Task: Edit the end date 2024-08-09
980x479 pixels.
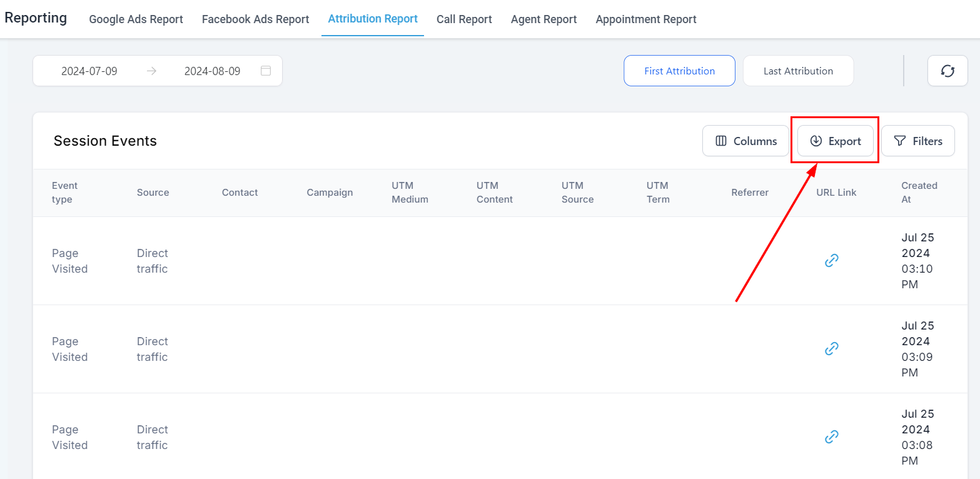Action: click(212, 71)
